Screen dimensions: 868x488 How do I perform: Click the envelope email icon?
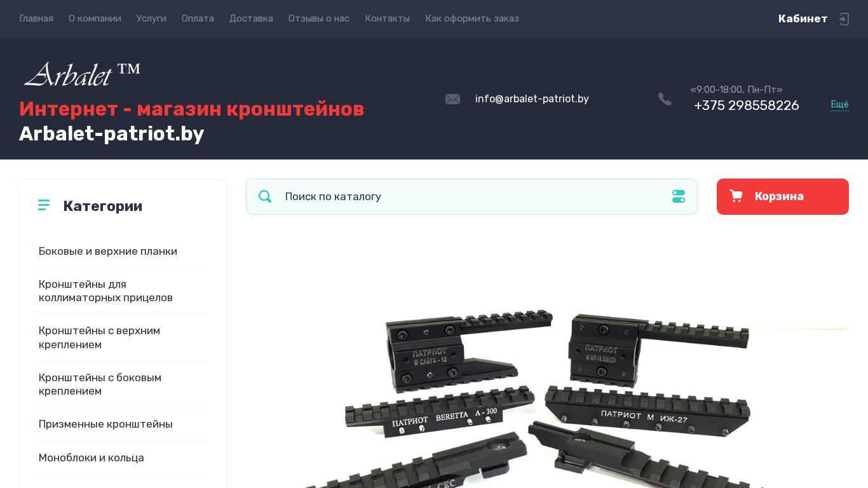[452, 99]
